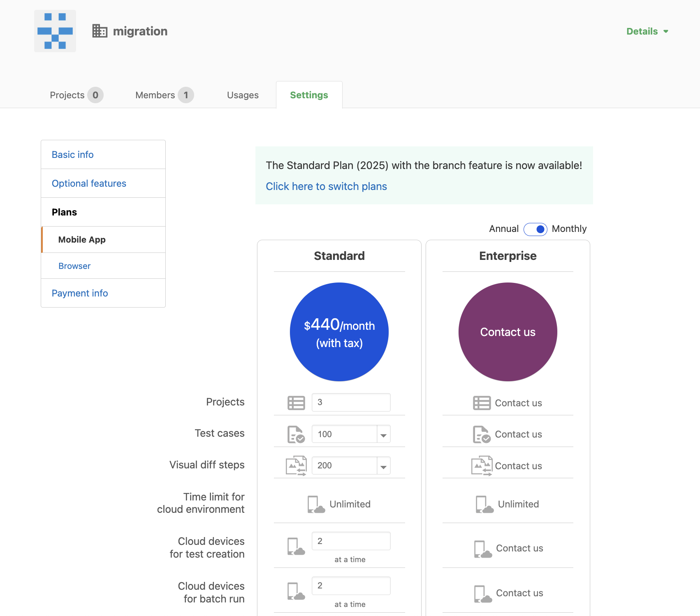Click the test creation devices field

click(351, 541)
